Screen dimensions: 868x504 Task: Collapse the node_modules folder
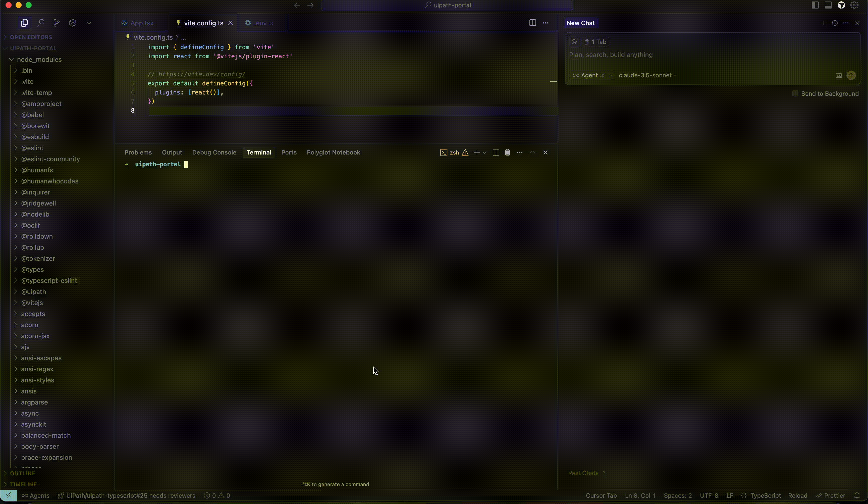39,59
